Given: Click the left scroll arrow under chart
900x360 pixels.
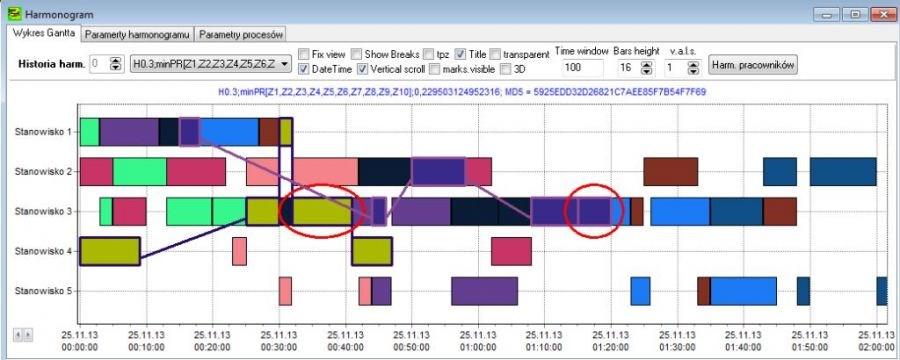Looking at the screenshot, I should (x=17, y=334).
